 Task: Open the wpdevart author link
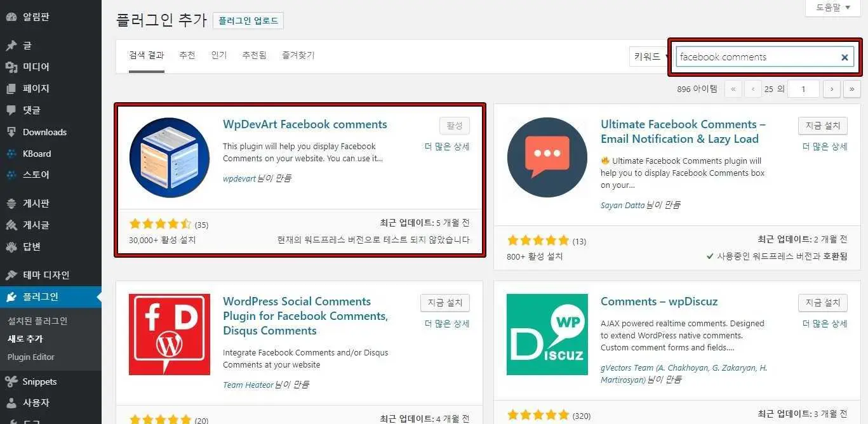point(239,178)
